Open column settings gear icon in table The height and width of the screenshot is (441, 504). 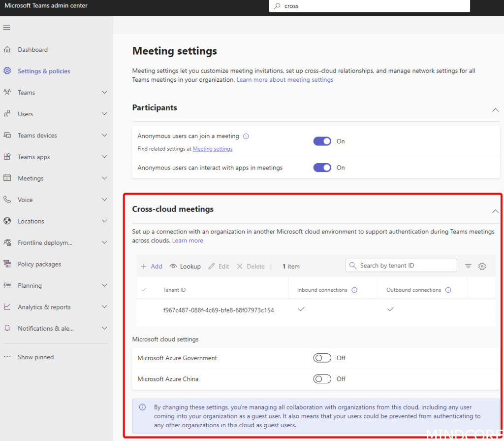pyautogui.click(x=482, y=266)
